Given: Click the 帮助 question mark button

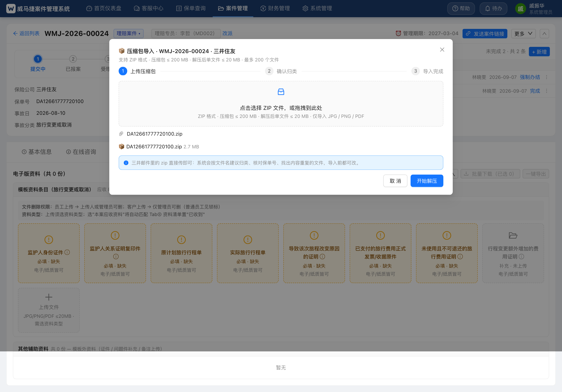Looking at the screenshot, I should tap(461, 9).
